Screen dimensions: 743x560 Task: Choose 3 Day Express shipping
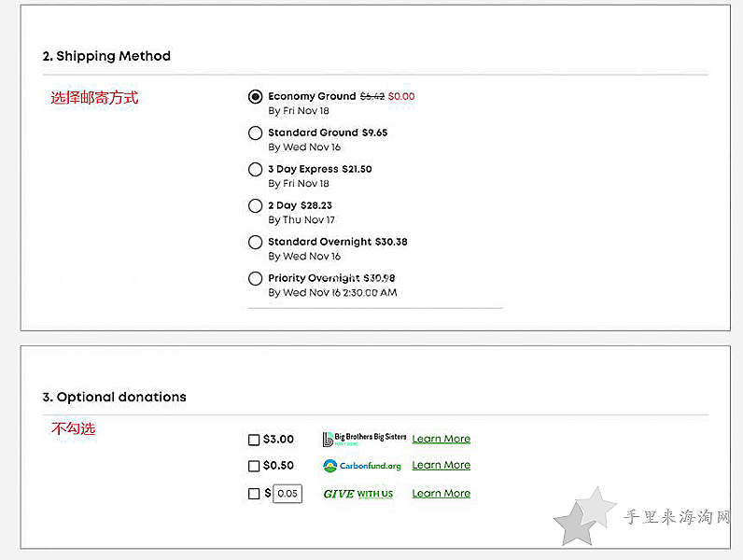(x=255, y=169)
